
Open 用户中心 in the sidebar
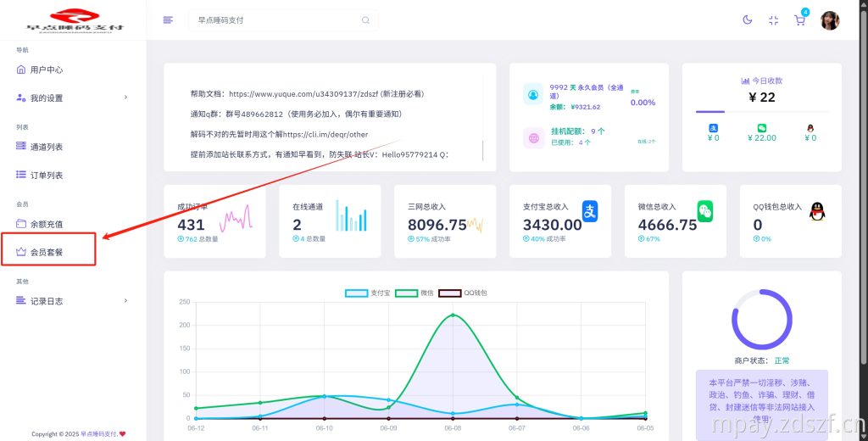coord(46,70)
